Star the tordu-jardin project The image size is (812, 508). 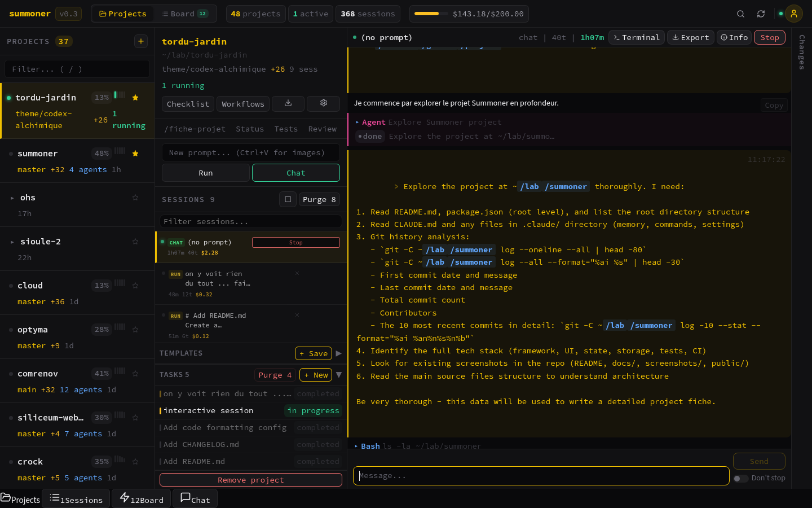tap(135, 98)
